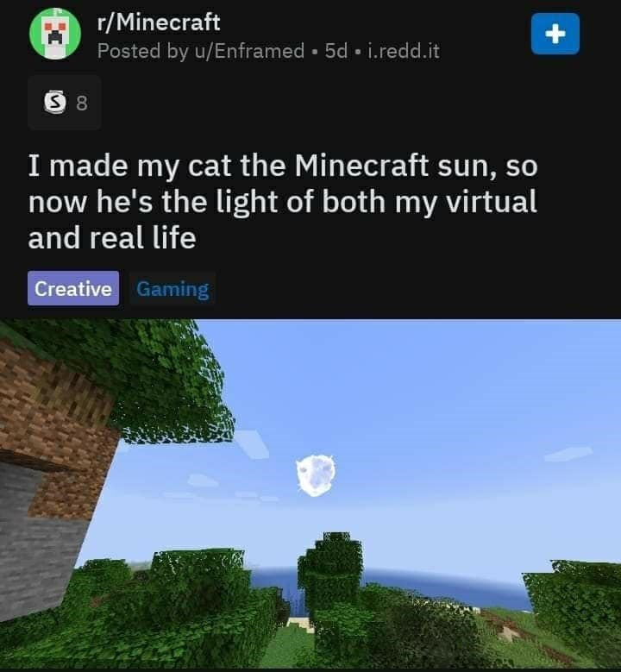Click the faint cloud on the right side of the sky
Viewport: 621px width, 672px height.
click(x=568, y=454)
